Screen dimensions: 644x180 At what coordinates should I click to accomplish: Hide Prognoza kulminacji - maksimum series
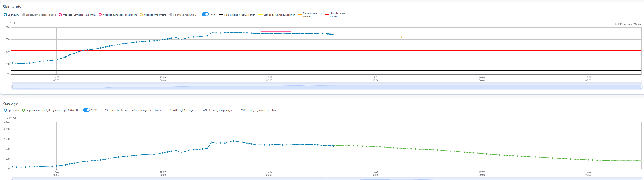point(118,15)
